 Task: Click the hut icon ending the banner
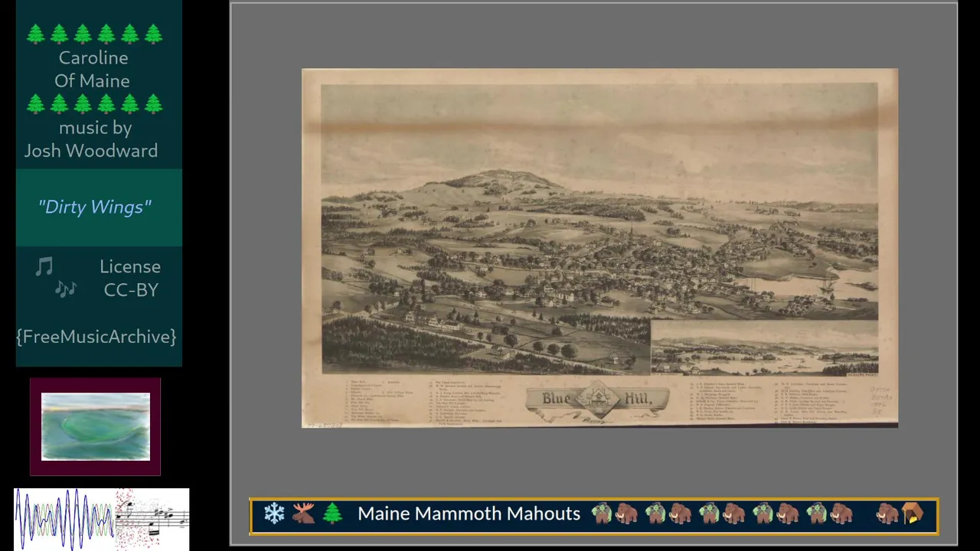point(913,514)
